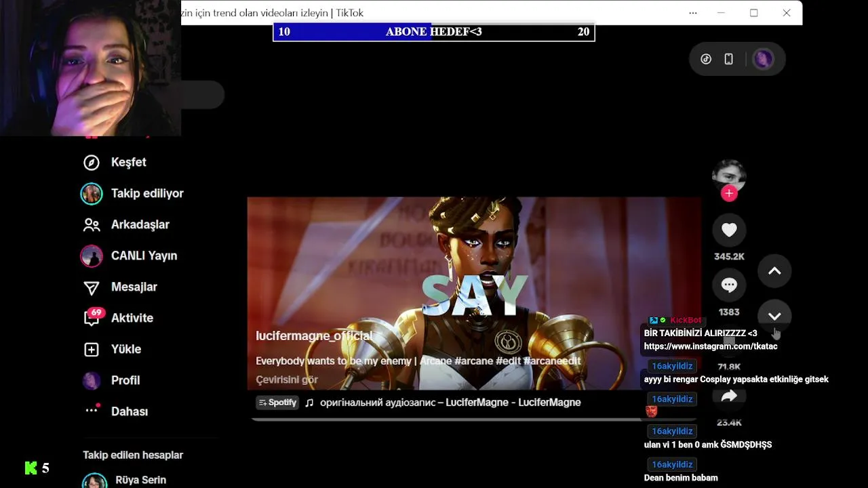Click Rüya Serin's avatar thumbnail
Screen dimensions: 868x488
(x=94, y=481)
